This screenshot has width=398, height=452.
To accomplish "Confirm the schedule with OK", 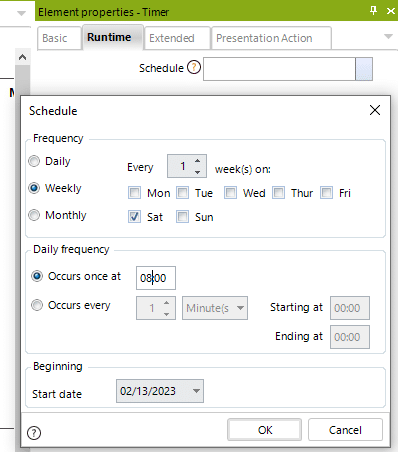I will [265, 430].
